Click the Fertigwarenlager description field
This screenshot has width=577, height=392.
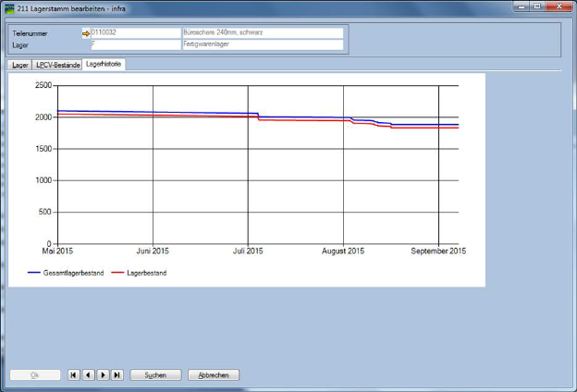coord(263,44)
